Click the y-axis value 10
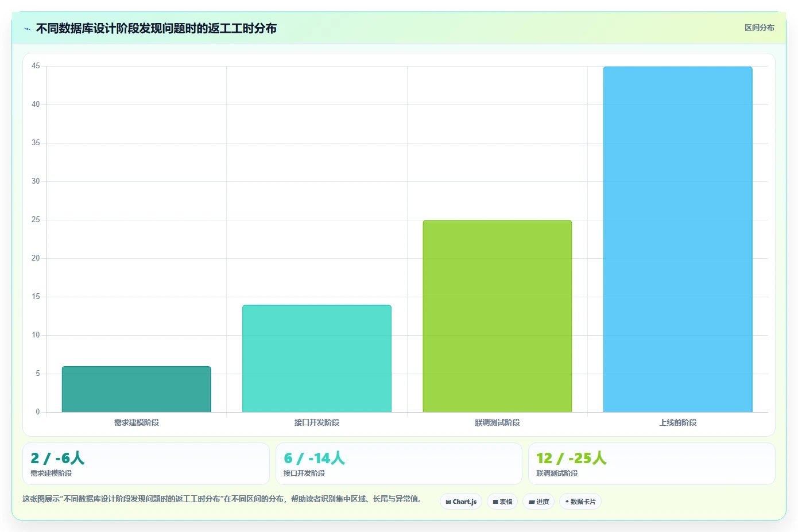The image size is (798, 532). click(36, 335)
